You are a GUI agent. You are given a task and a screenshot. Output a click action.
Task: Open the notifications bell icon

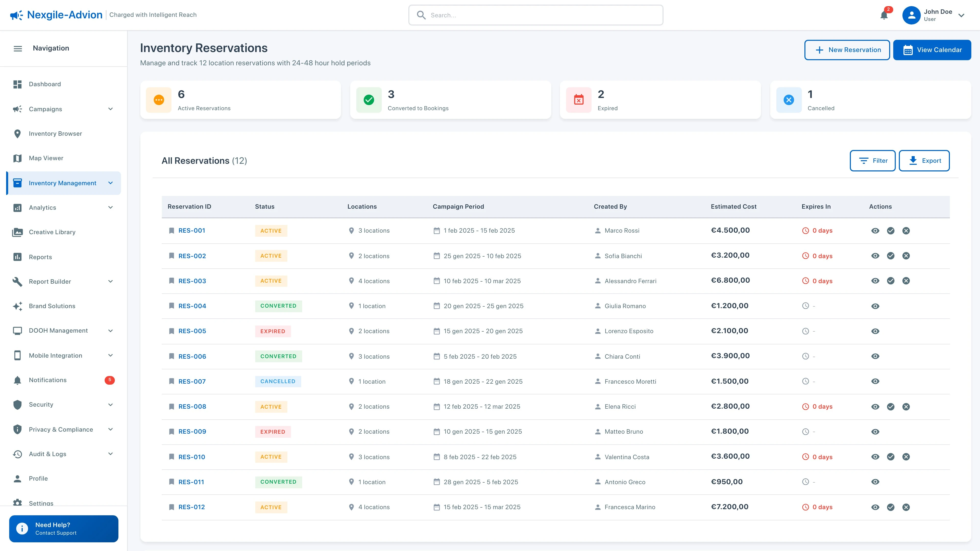884,15
